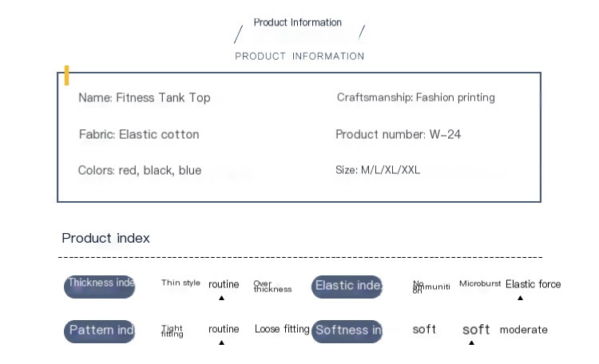The height and width of the screenshot is (364, 599).
Task: Select Tight fitting in the Pattern row
Action: coord(172,331)
